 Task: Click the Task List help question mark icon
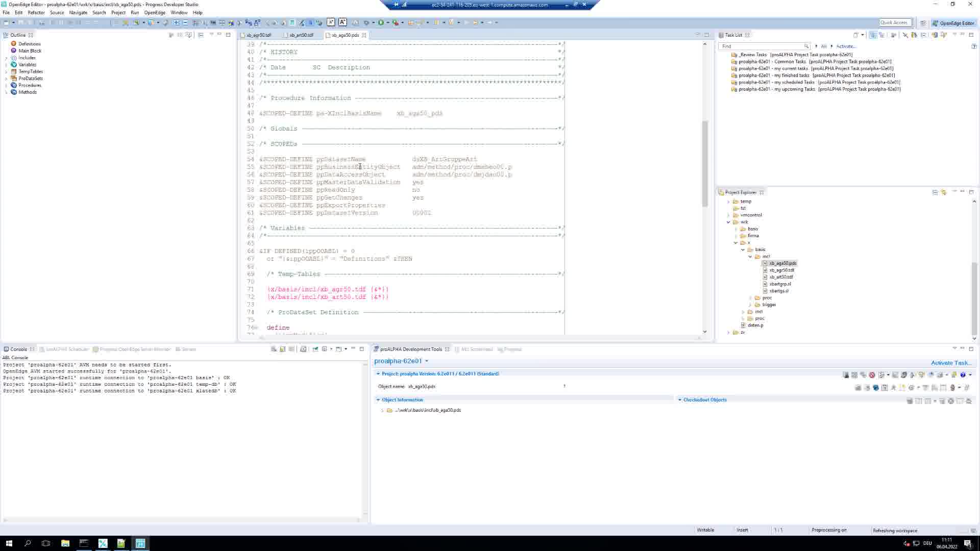coord(974,46)
